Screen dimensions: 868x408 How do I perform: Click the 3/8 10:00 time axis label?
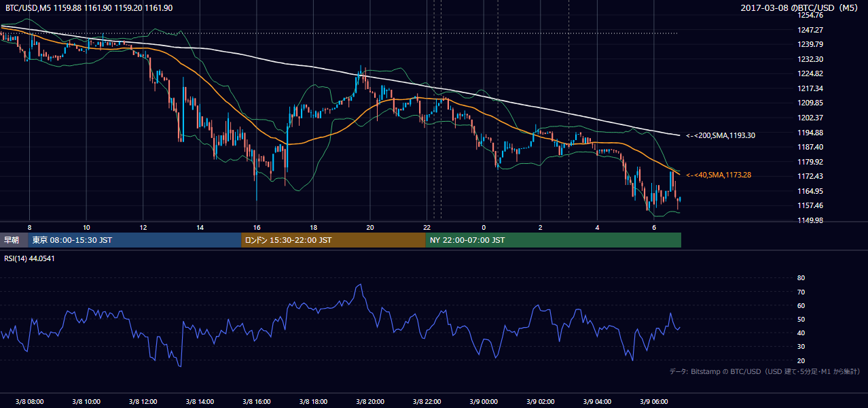pyautogui.click(x=86, y=401)
